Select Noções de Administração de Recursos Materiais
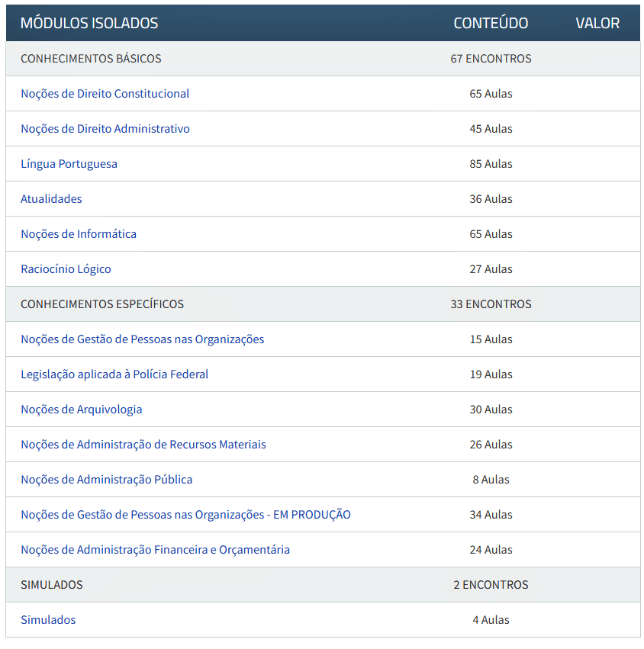The width and height of the screenshot is (644, 649). point(143,445)
